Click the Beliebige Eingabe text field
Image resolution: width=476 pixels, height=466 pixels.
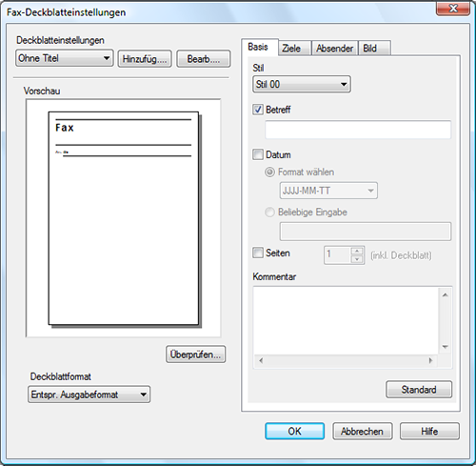pyautogui.click(x=366, y=232)
